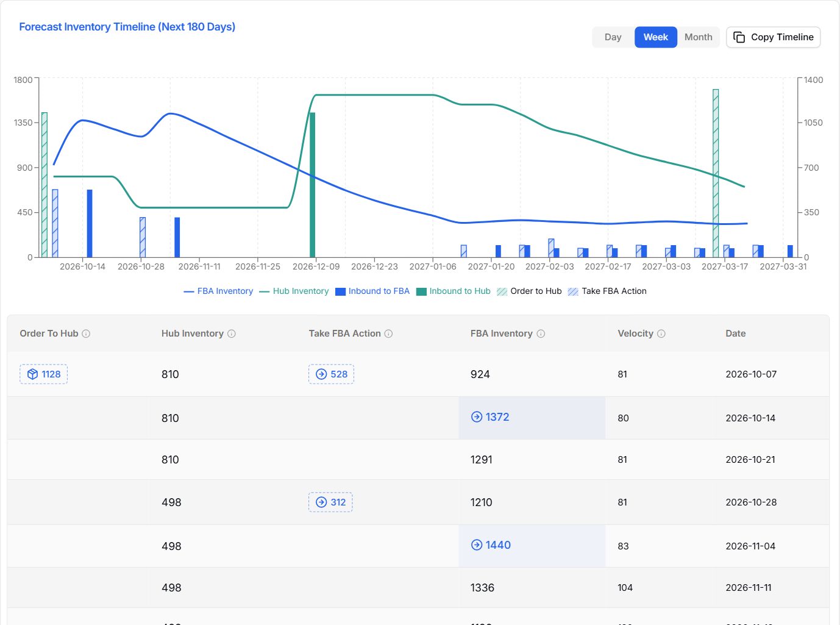Switch the timeline to Day view
840x625 pixels.
613,37
